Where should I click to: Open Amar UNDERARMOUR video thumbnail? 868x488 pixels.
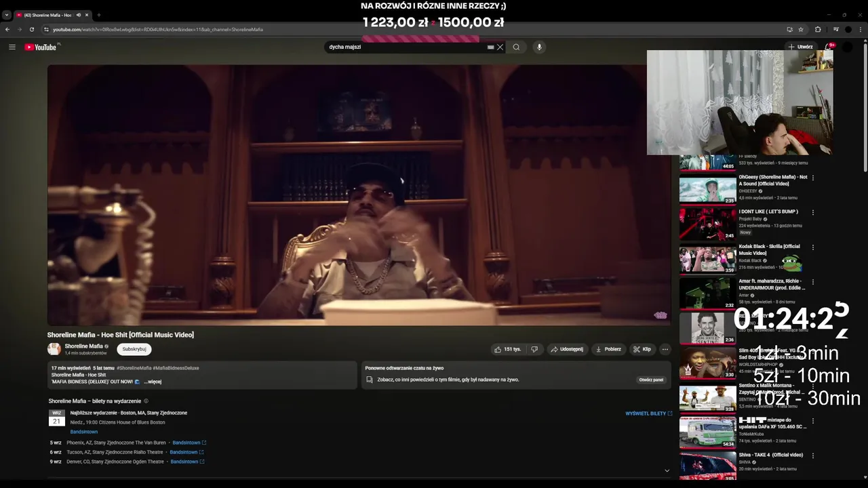tap(707, 294)
